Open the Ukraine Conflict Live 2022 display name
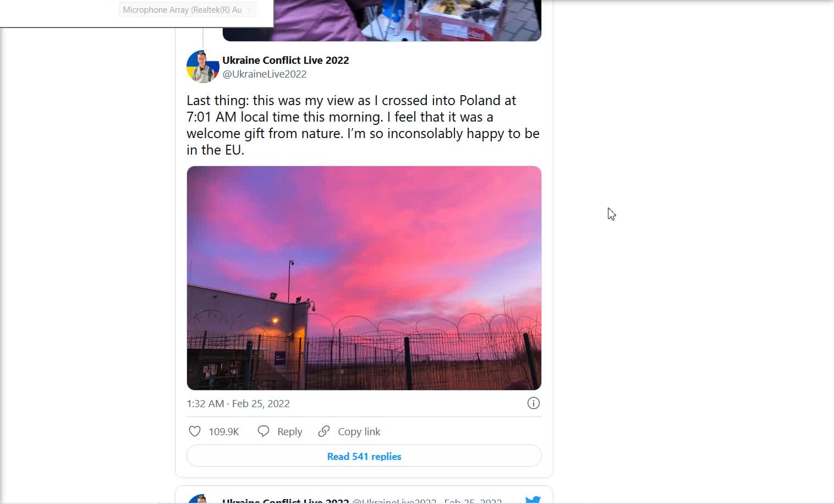Image resolution: width=834 pixels, height=504 pixels. click(x=286, y=60)
